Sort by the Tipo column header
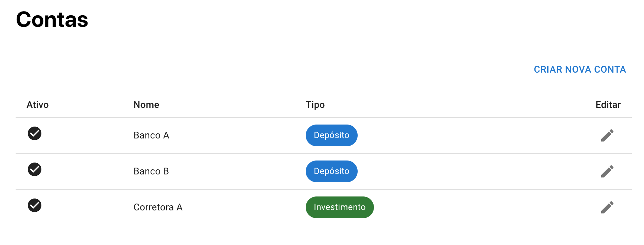Screen dimensions: 644x245 (315, 105)
